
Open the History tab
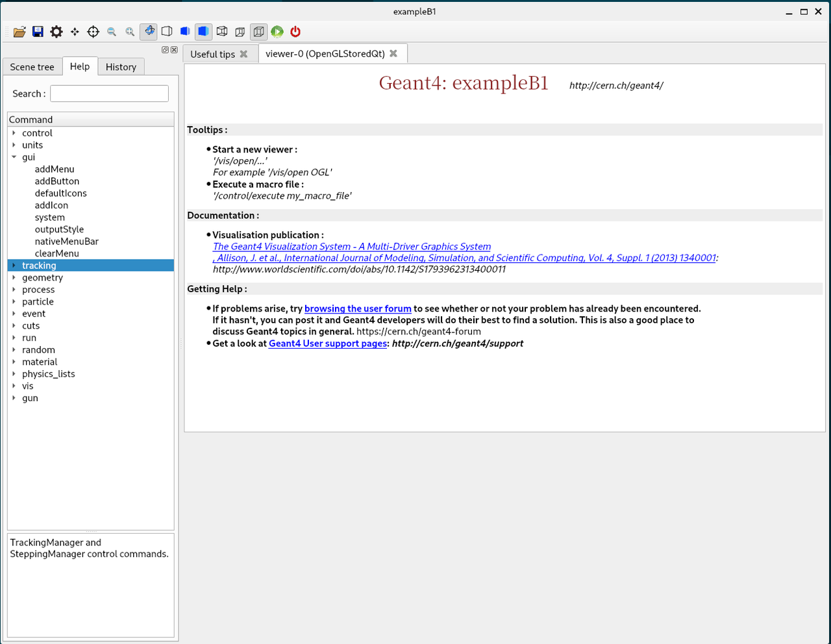click(121, 67)
